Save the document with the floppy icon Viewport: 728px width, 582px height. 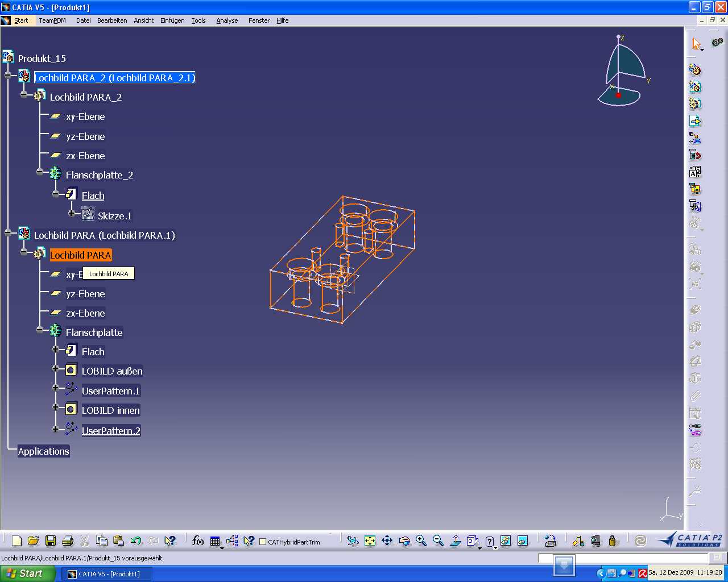51,541
